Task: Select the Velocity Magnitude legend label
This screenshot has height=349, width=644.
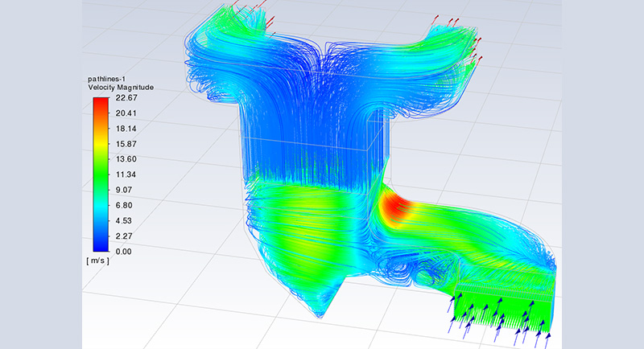Action: pyautogui.click(x=121, y=87)
